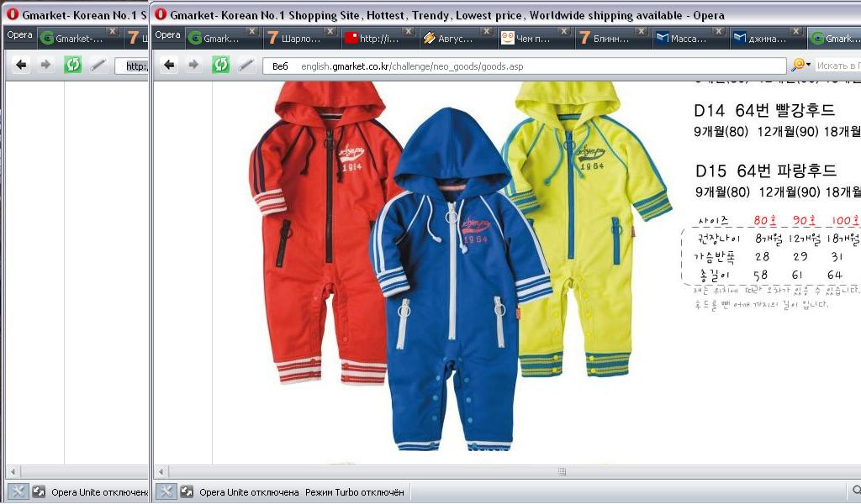Click the red 80호 size header
This screenshot has height=504, width=861.
coord(765,220)
